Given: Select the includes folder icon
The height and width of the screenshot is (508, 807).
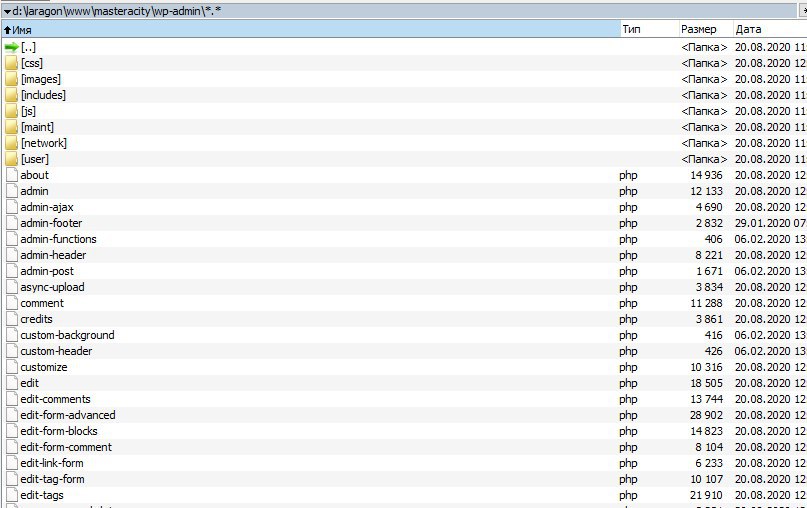Looking at the screenshot, I should click(x=11, y=95).
